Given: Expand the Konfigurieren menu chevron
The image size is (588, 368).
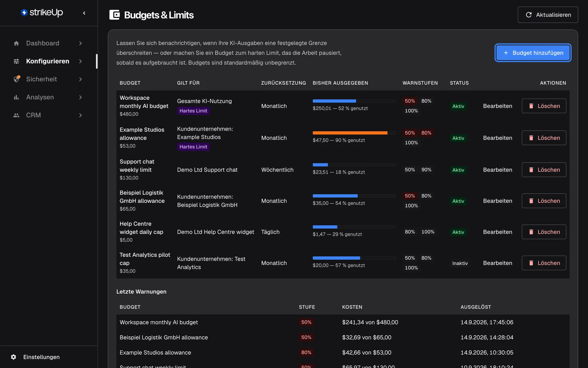Looking at the screenshot, I should (80, 61).
